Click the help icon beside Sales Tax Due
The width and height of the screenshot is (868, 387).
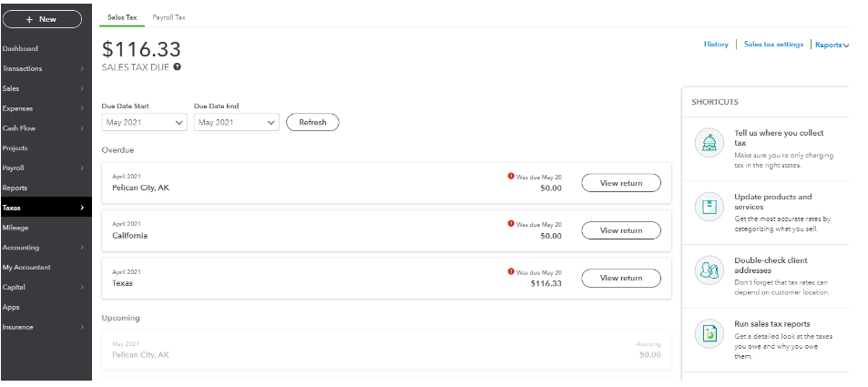coord(177,66)
